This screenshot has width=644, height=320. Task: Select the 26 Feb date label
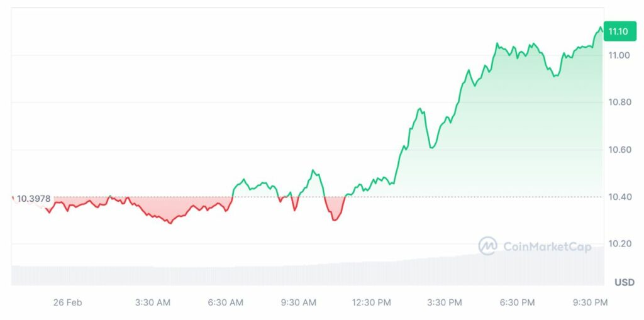68,303
